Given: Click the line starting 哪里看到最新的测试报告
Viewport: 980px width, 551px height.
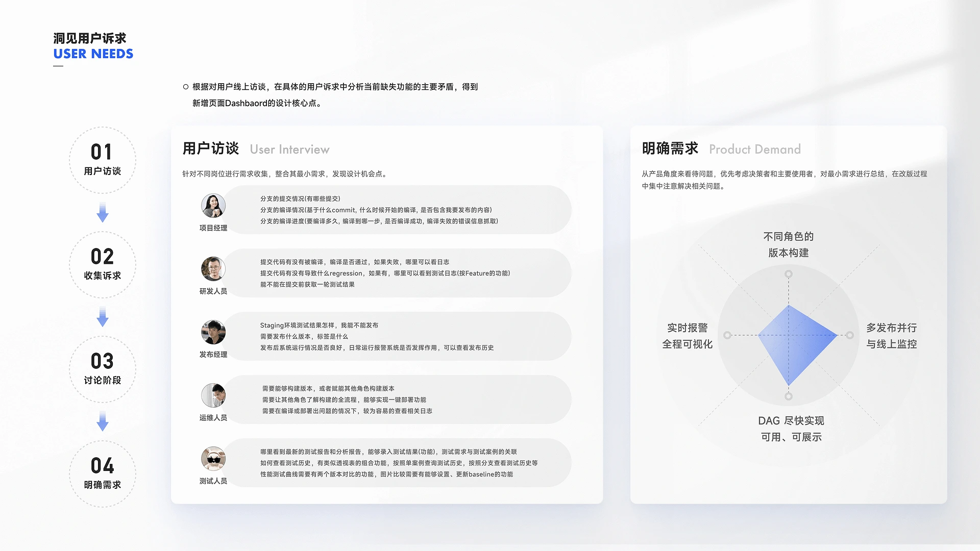Looking at the screenshot, I should (x=388, y=452).
